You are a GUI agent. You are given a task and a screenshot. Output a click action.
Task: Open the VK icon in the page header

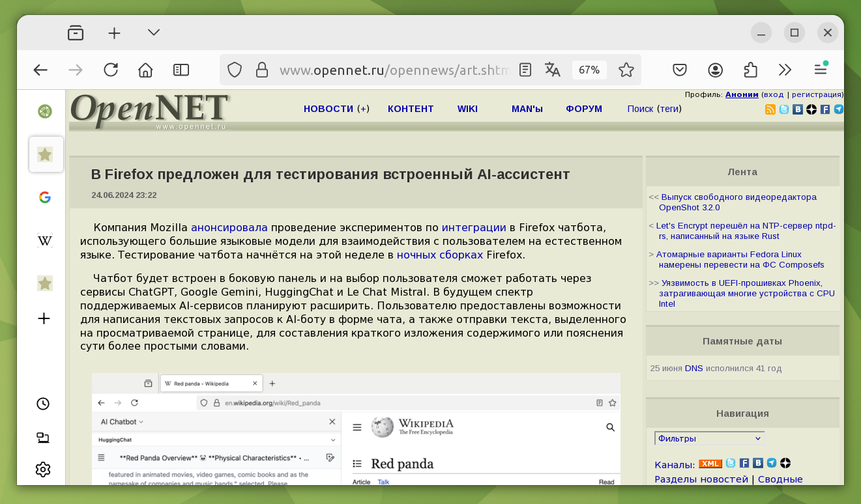(x=798, y=109)
